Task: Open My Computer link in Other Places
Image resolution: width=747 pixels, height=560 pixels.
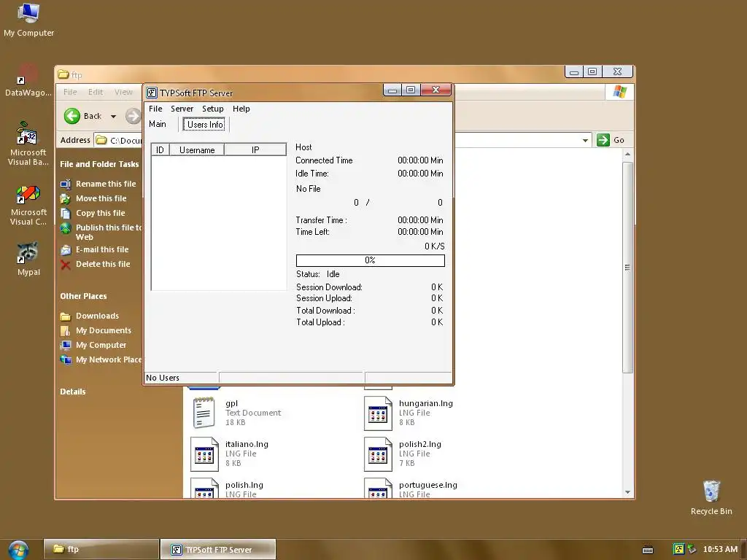Action: point(101,345)
